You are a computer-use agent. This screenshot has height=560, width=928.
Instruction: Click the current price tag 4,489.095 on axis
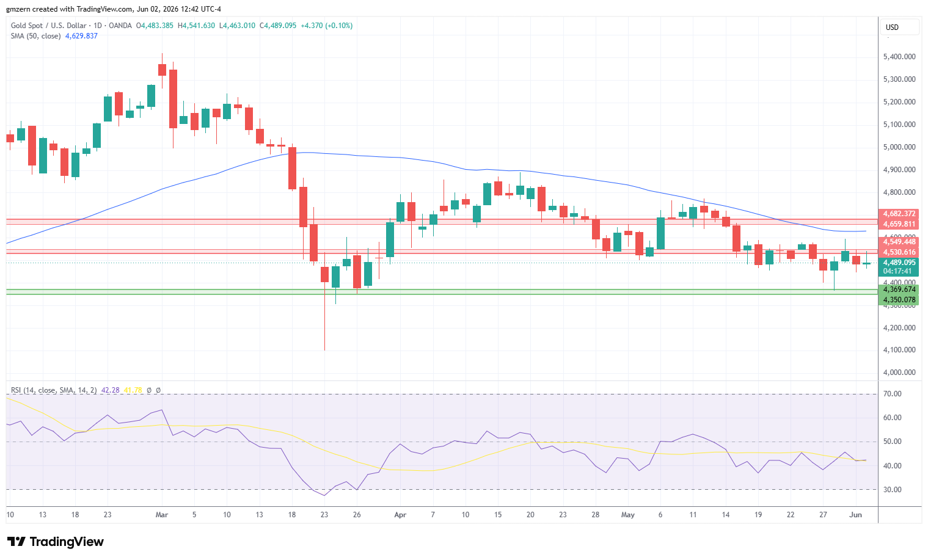(899, 263)
